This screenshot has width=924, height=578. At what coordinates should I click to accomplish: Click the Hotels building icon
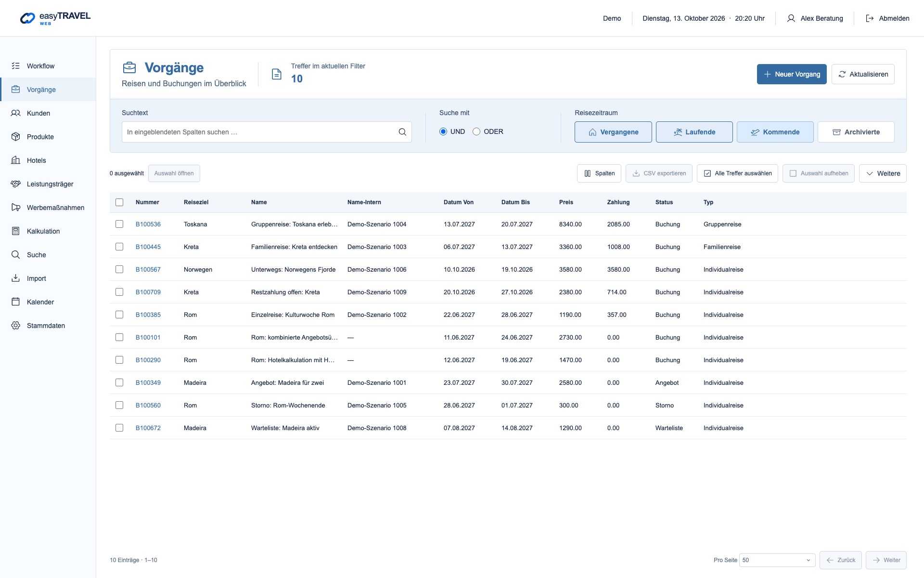(x=16, y=160)
